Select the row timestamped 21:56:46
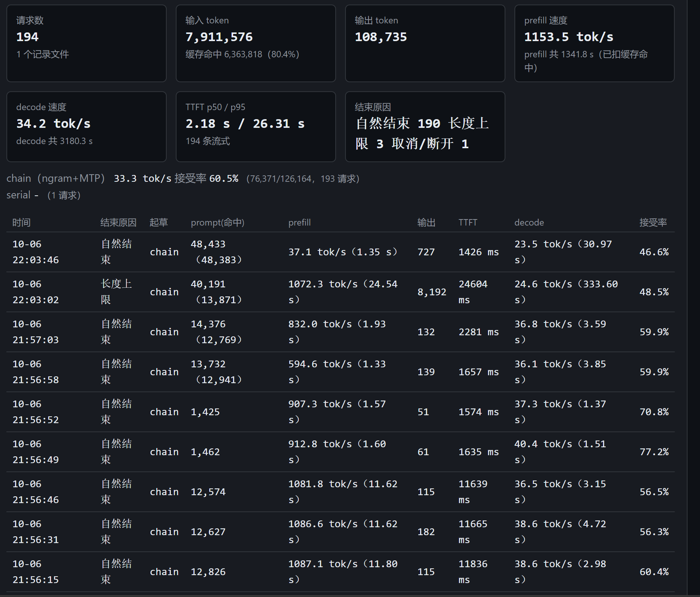 341,492
